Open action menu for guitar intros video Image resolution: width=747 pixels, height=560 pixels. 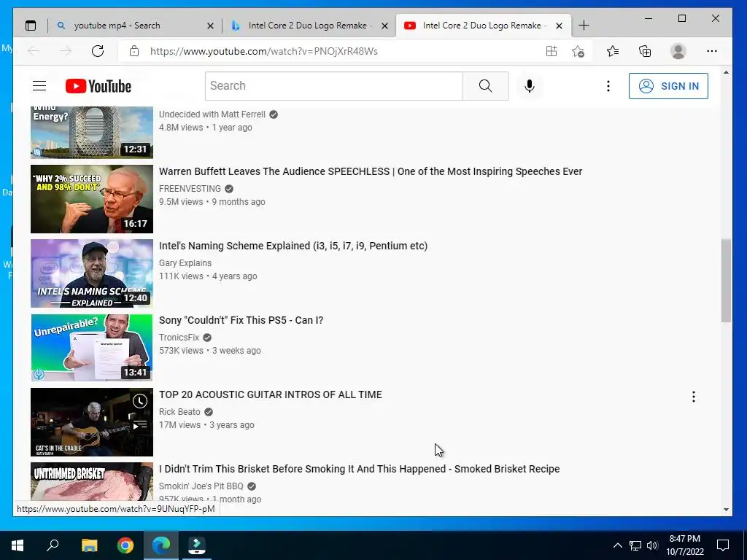[x=694, y=397]
